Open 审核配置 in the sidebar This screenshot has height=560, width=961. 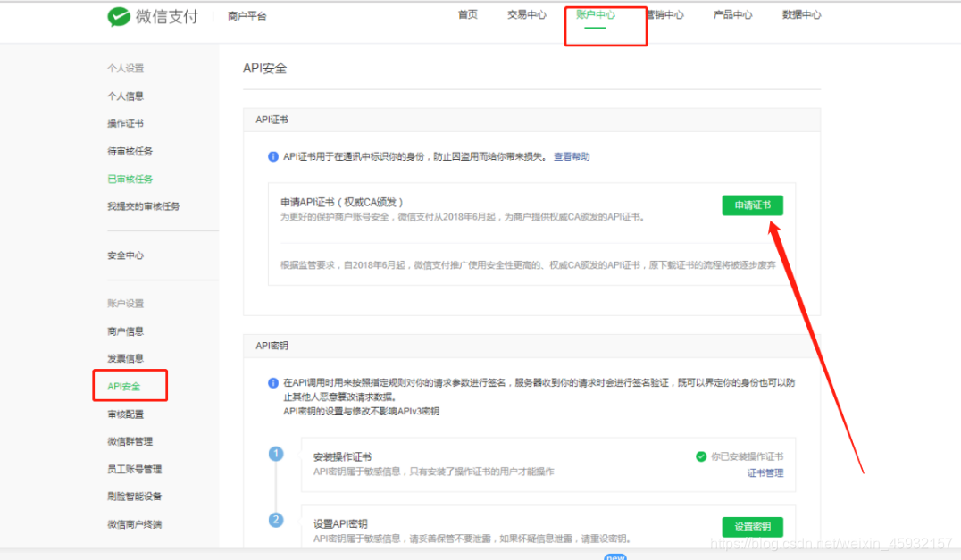pyautogui.click(x=126, y=414)
